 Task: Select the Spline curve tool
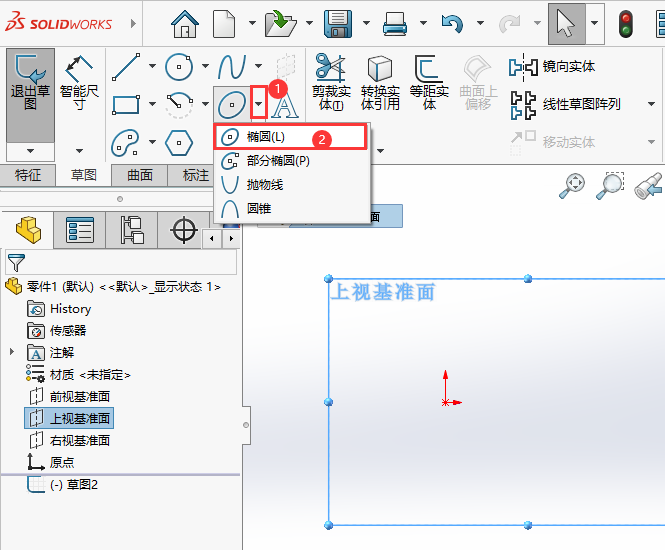pos(232,67)
